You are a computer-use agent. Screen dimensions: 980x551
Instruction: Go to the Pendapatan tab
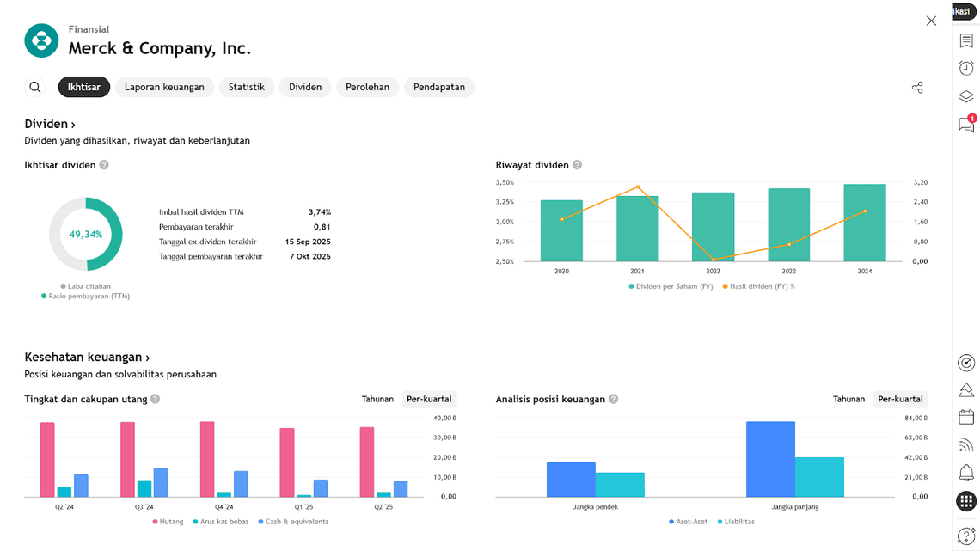coord(438,87)
